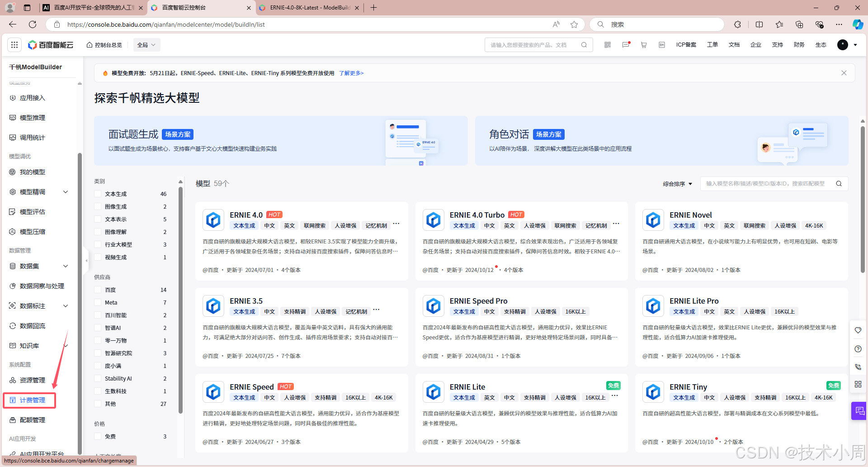This screenshot has width=868, height=467.
Task: Expand the 数据集 sidebar section
Action: click(x=66, y=266)
